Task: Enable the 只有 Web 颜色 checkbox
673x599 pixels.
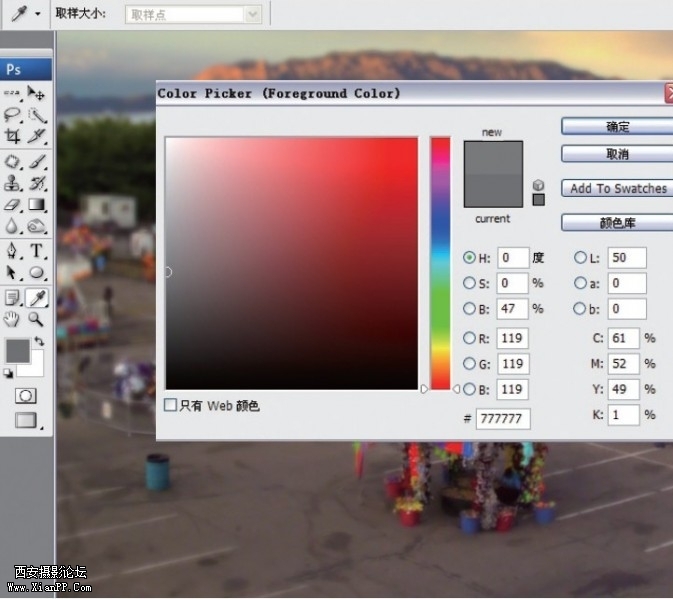Action: click(172, 405)
